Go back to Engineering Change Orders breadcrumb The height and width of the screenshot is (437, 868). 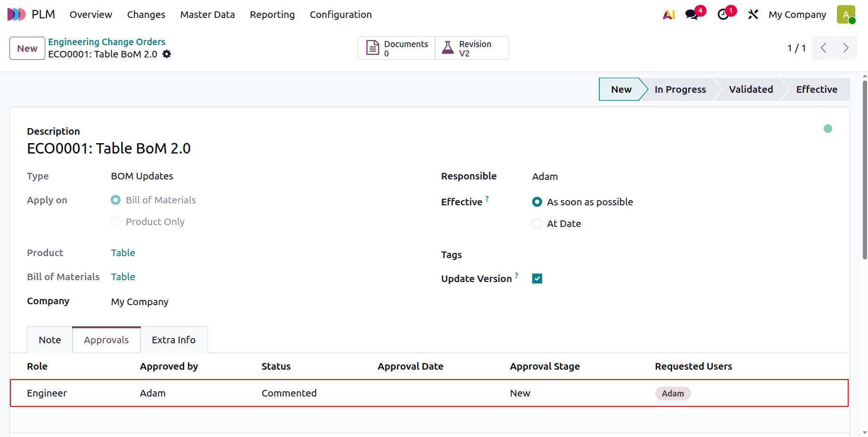pyautogui.click(x=107, y=42)
